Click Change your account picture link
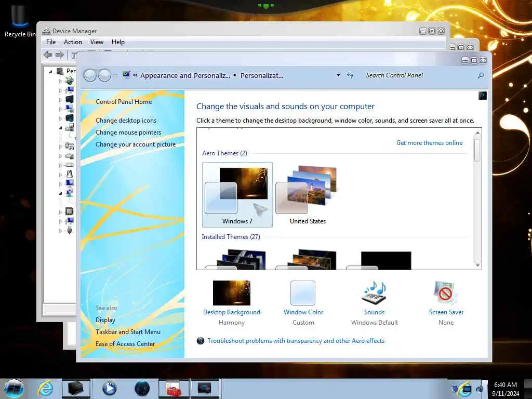The width and height of the screenshot is (532, 399). click(x=136, y=144)
